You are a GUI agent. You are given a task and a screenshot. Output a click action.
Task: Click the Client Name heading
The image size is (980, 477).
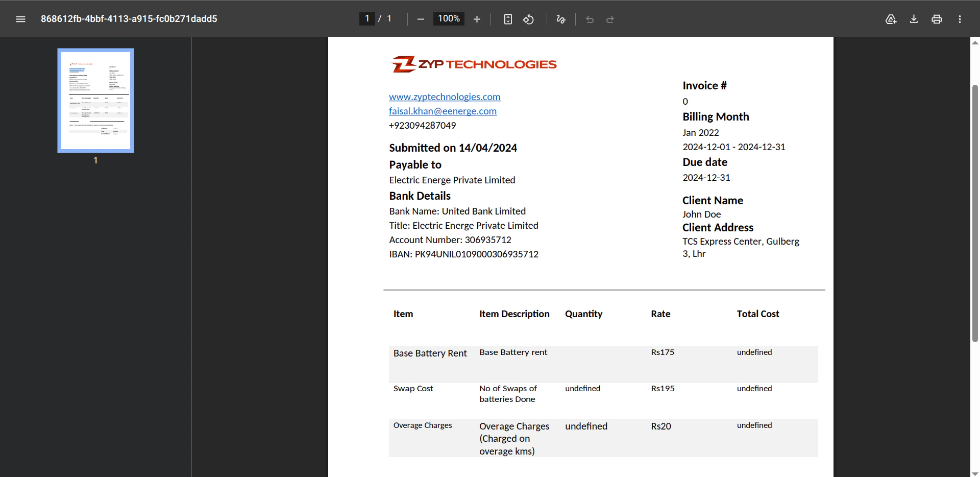click(713, 200)
